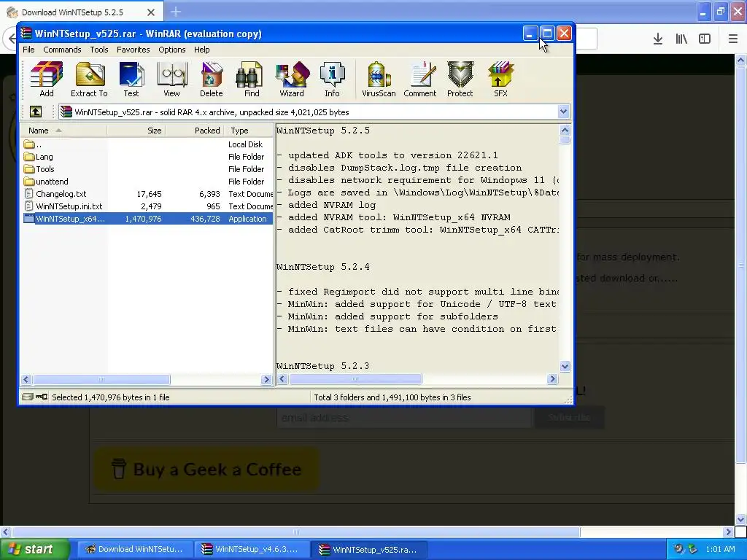Viewport: 747px width, 560px height.
Task: Sort file list by Size column
Action: click(136, 131)
